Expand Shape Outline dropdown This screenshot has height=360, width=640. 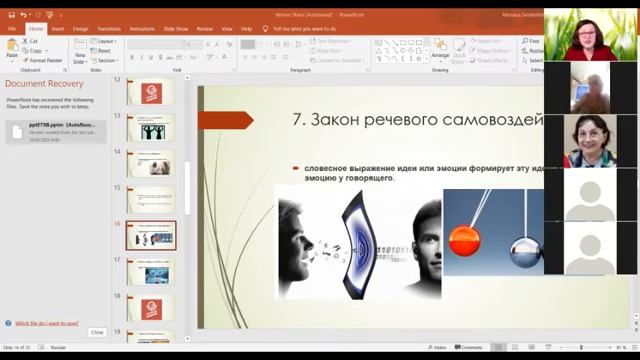click(490, 51)
